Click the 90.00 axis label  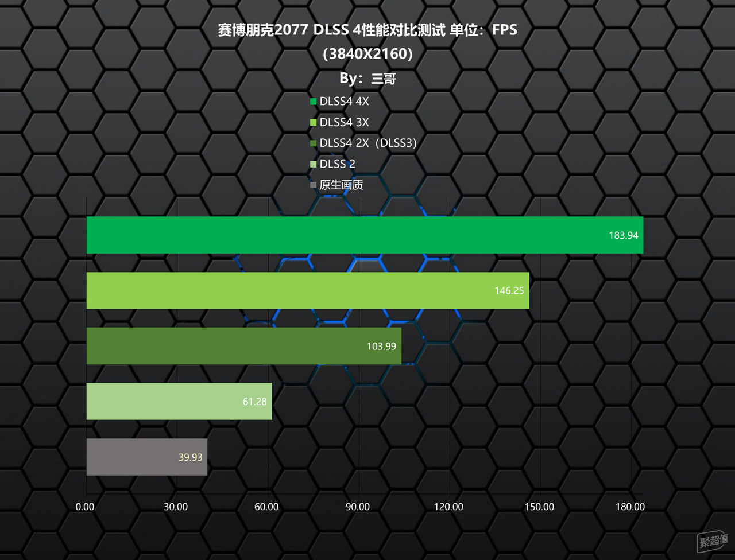pos(357,507)
